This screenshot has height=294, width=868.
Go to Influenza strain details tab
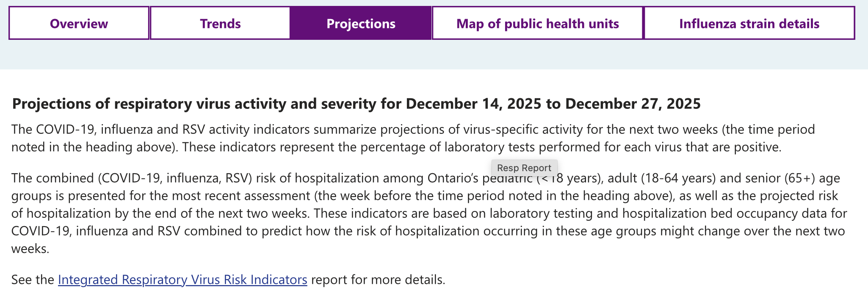[749, 23]
